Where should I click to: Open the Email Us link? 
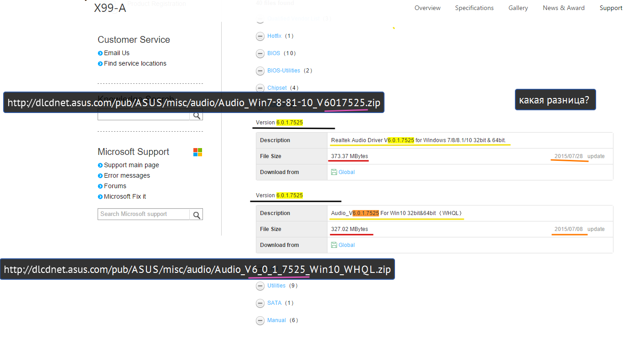click(117, 53)
